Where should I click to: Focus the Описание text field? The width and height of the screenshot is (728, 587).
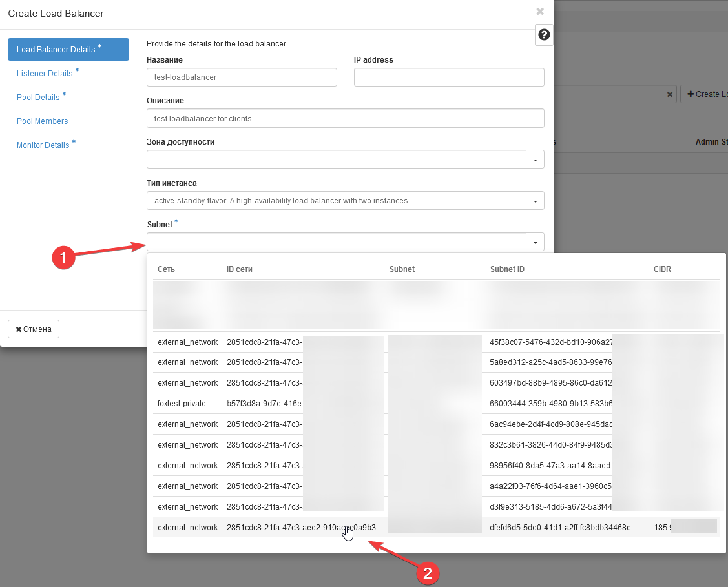coord(345,119)
